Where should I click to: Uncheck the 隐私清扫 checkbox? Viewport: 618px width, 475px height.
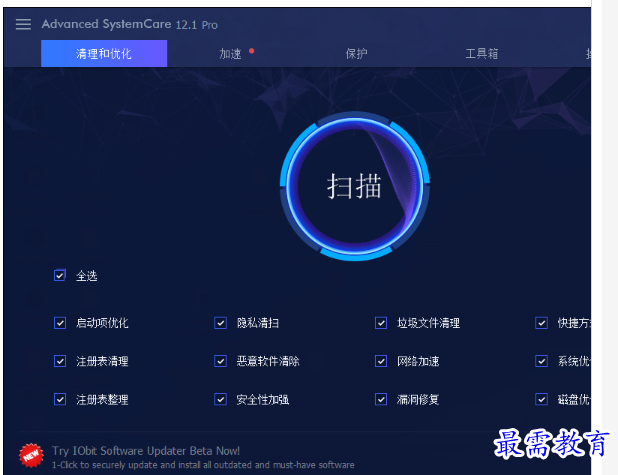tap(220, 323)
